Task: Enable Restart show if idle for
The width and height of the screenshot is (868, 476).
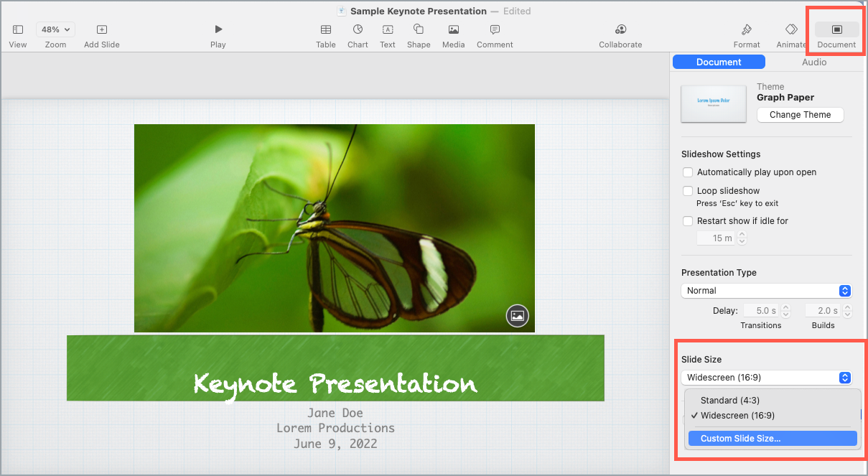Action: 688,221
